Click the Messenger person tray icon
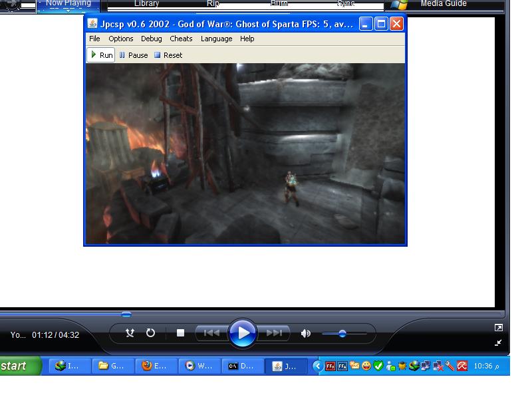 [x=390, y=366]
